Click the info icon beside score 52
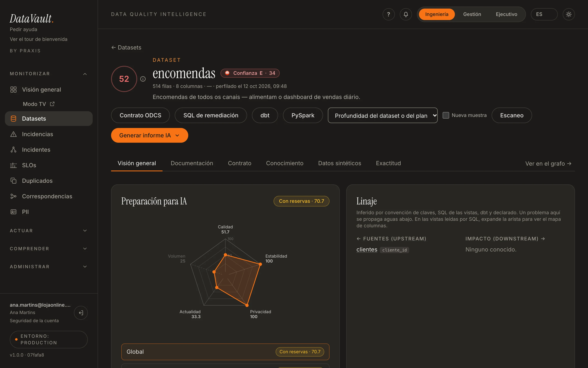588x368 pixels. [x=143, y=79]
